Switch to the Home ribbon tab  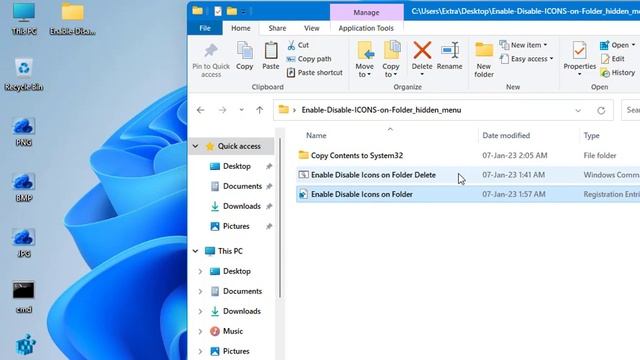(x=241, y=28)
